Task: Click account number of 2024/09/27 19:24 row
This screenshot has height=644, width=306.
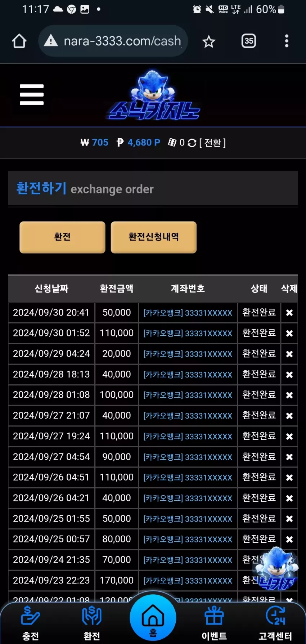Action: pyautogui.click(x=188, y=437)
